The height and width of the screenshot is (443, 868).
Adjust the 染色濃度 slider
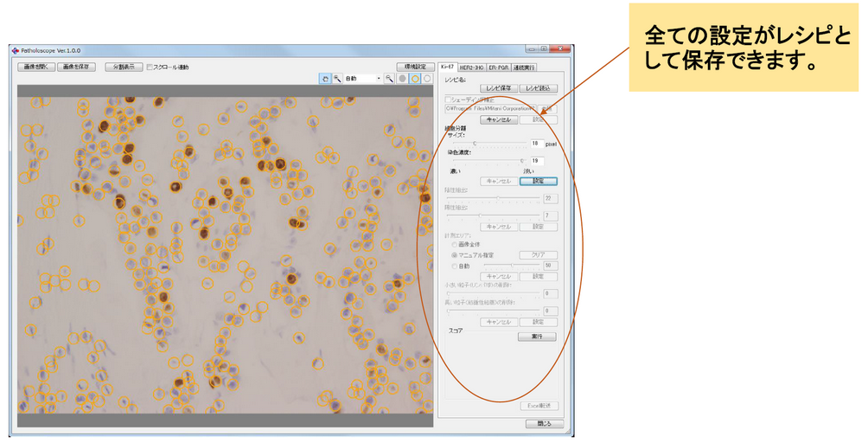tap(490, 161)
